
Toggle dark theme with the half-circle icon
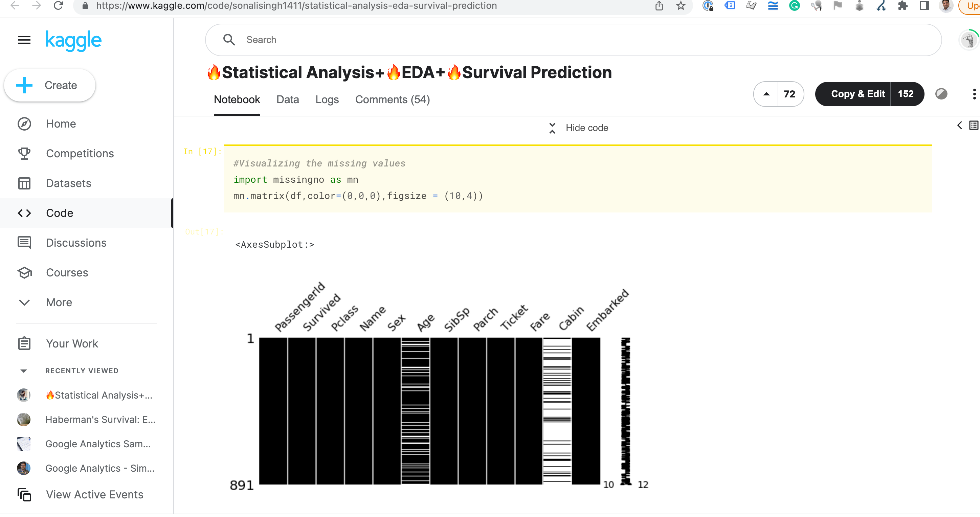point(941,94)
